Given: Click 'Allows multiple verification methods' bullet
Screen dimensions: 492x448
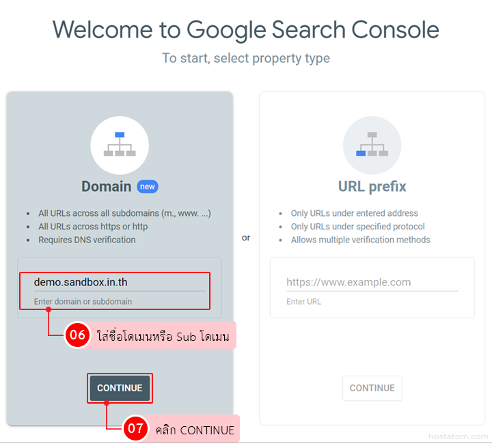Looking at the screenshot, I should pos(360,240).
